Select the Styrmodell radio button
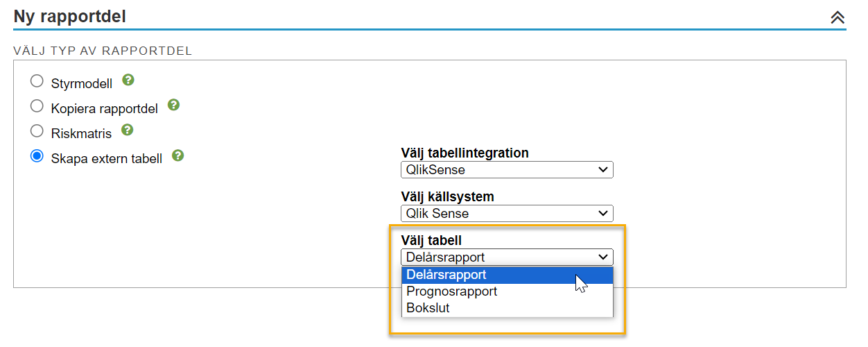Viewport: 868px width, 347px height. pos(37,81)
